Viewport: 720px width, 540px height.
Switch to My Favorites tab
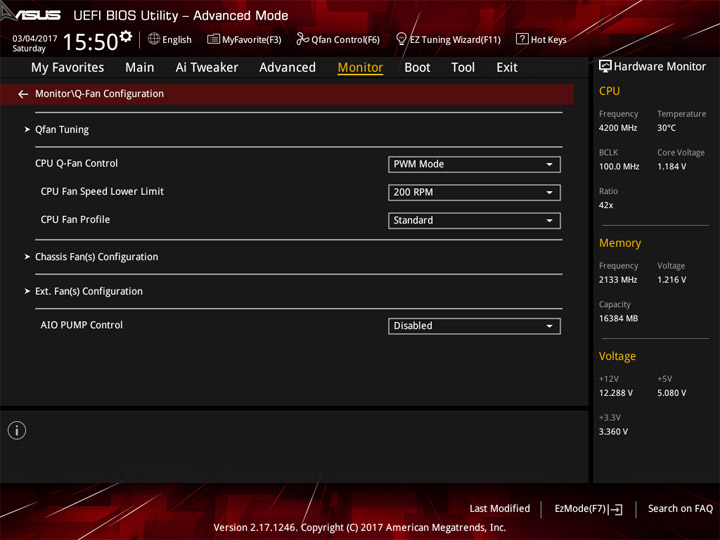point(68,68)
